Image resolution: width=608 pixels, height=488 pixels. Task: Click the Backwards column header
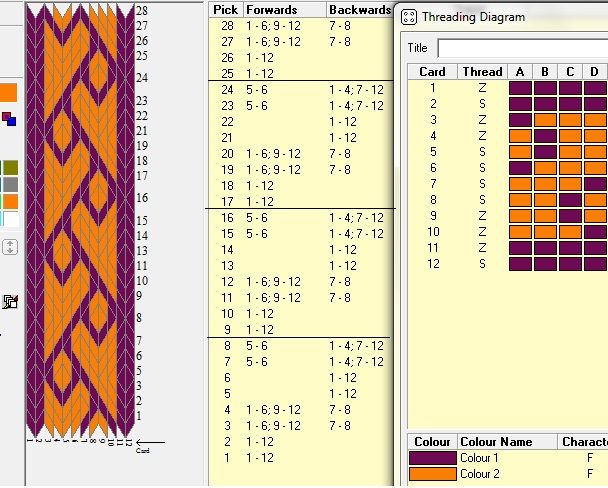coord(360,10)
